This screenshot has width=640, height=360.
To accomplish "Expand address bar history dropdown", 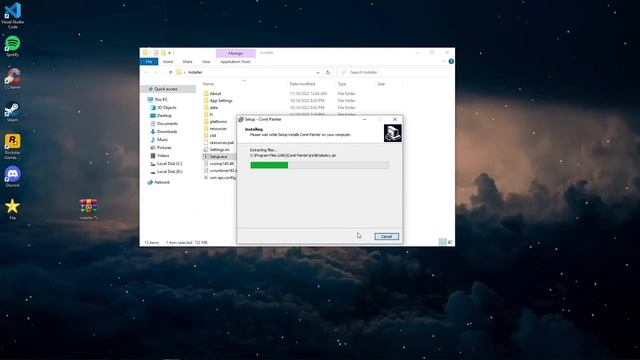I will [x=318, y=72].
